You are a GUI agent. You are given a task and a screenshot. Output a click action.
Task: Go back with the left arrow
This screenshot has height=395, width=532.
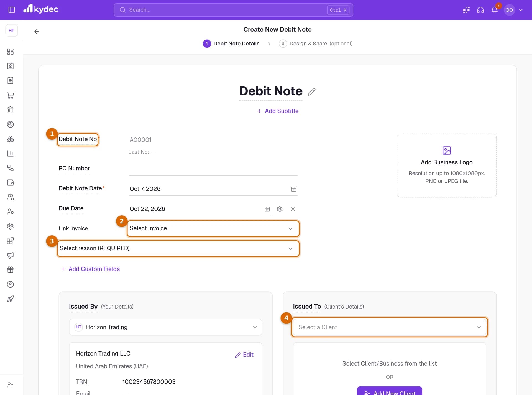click(36, 32)
